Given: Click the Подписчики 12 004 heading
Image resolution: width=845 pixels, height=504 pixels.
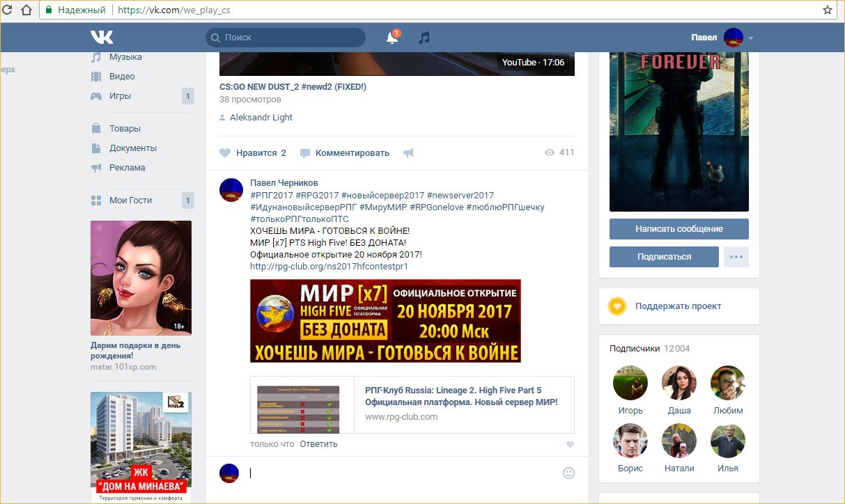Looking at the screenshot, I should [x=649, y=349].
